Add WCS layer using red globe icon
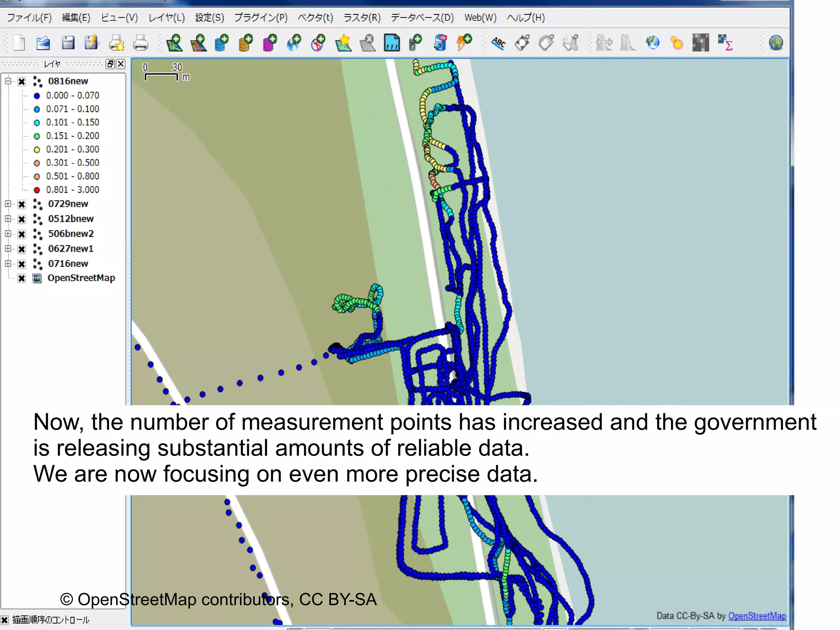This screenshot has width=840, height=630. [x=318, y=43]
